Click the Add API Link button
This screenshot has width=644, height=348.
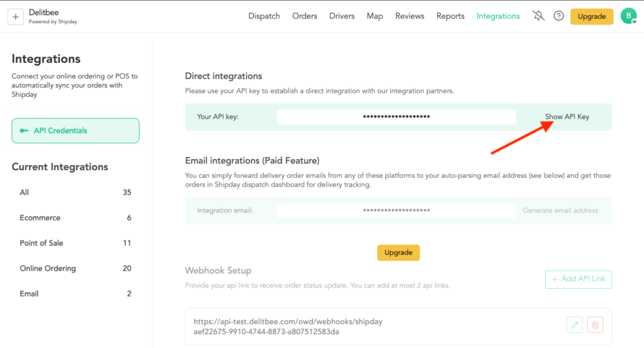[x=579, y=279]
